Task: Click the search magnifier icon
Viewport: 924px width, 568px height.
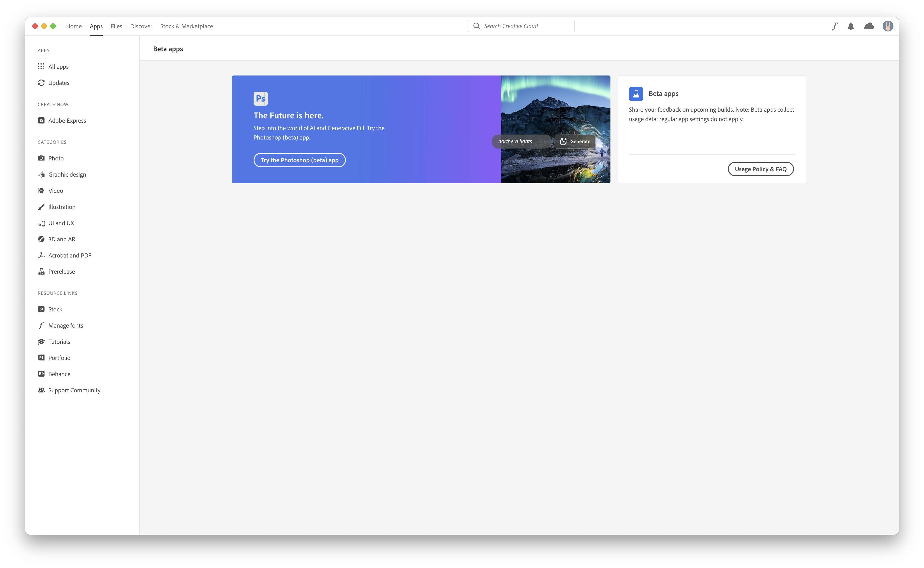Action: coord(476,26)
